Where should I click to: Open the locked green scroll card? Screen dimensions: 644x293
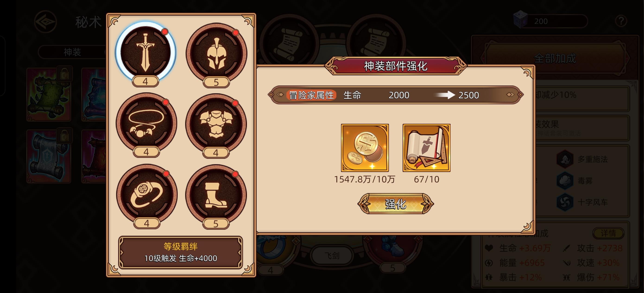(x=49, y=94)
